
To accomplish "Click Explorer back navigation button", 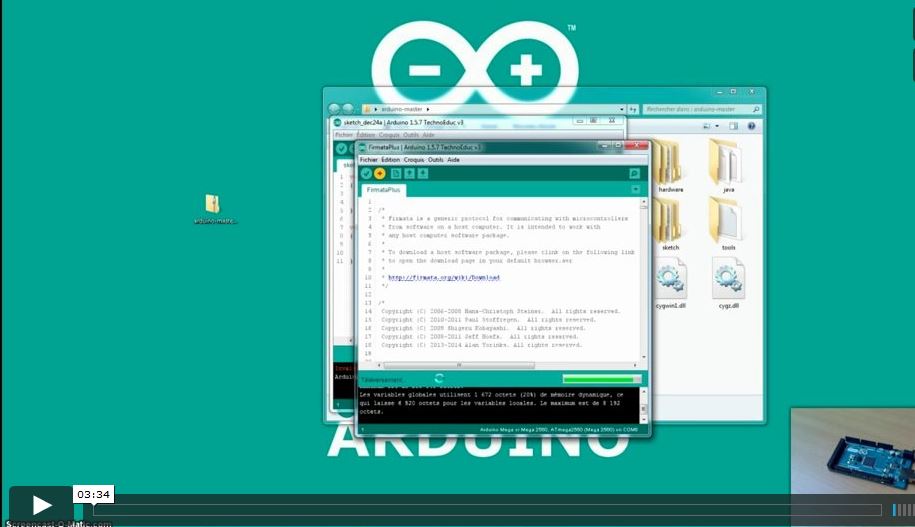I will (x=334, y=109).
